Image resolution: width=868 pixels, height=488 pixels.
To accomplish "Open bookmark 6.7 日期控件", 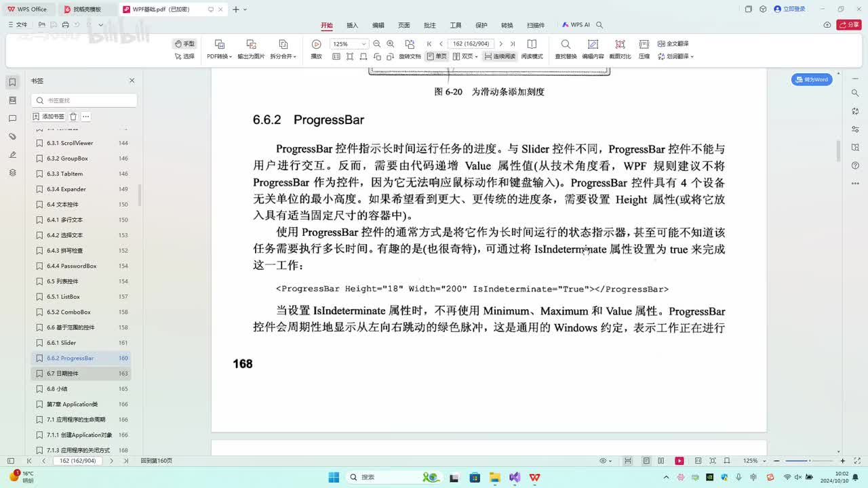I will click(81, 373).
